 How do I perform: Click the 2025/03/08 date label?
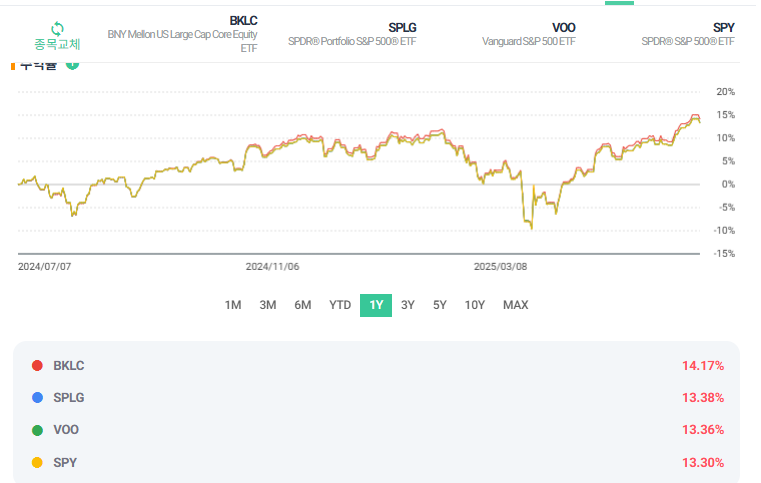(x=500, y=266)
